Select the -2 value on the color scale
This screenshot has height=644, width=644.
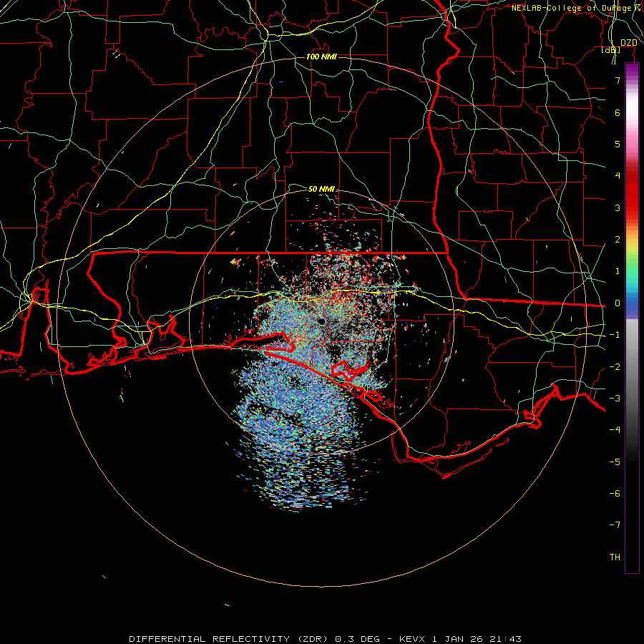tap(615, 367)
